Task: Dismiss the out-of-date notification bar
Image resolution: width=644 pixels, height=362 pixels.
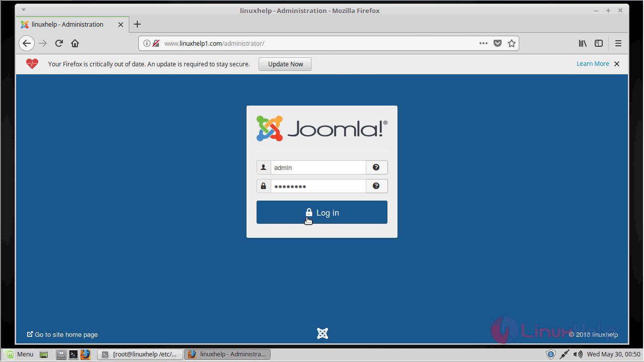Action: (x=617, y=64)
